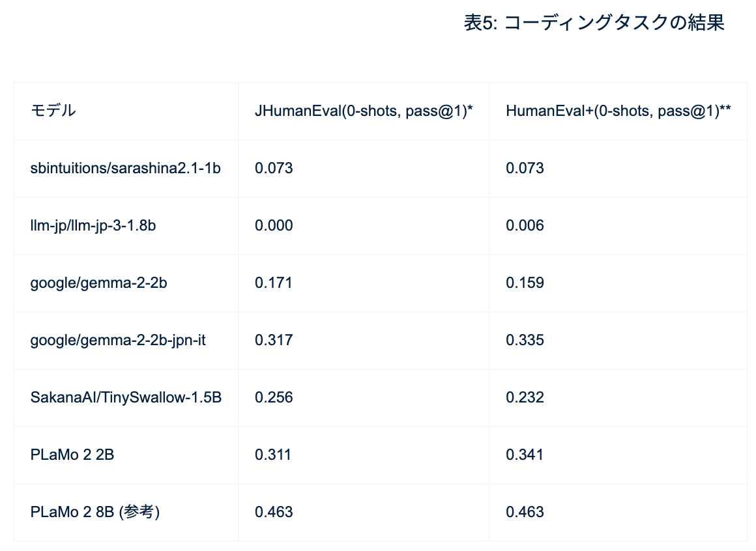Click the JHumanEval(0-shots, pass@1)* header
Viewport: 756px width, 551px height.
click(x=363, y=111)
